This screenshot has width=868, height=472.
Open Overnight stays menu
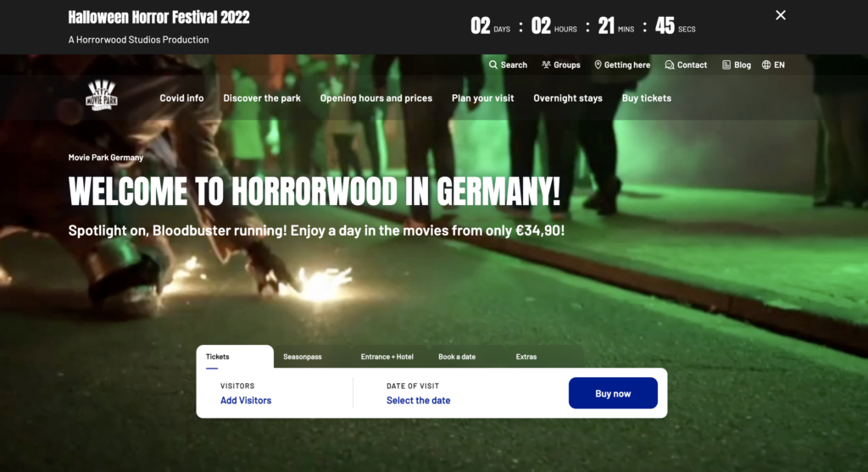point(568,98)
